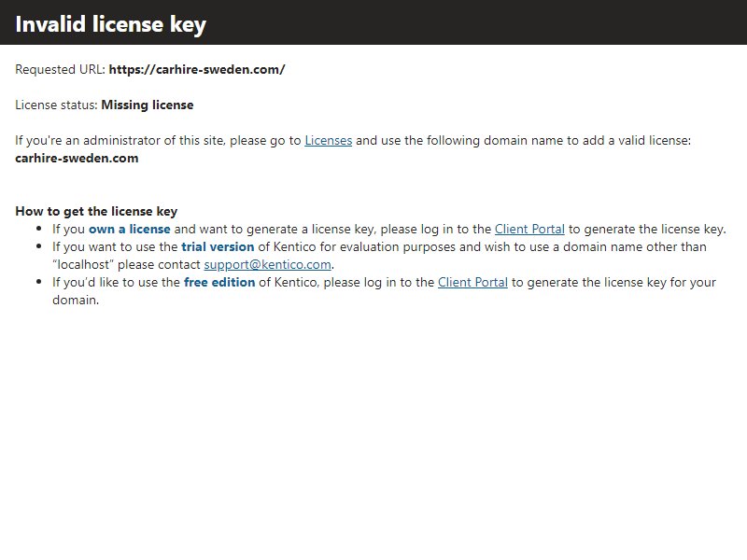This screenshot has height=560, width=747.
Task: Click the 'Invalid license key' page heading
Action: pos(110,24)
